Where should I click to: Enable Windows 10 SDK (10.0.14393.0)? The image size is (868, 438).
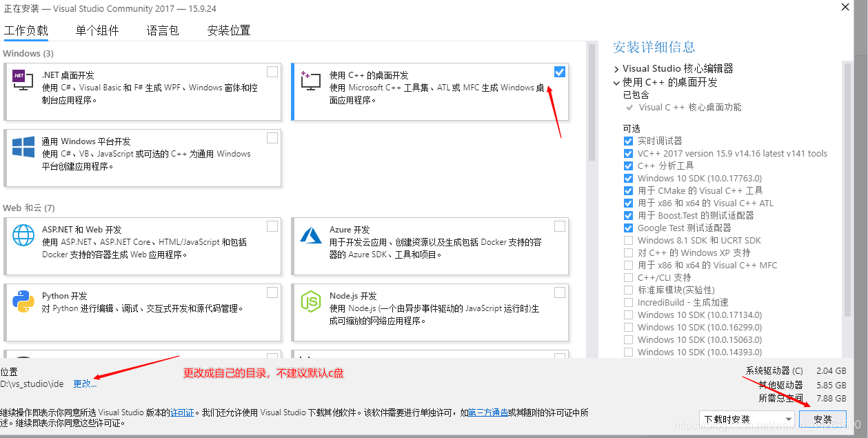628,352
